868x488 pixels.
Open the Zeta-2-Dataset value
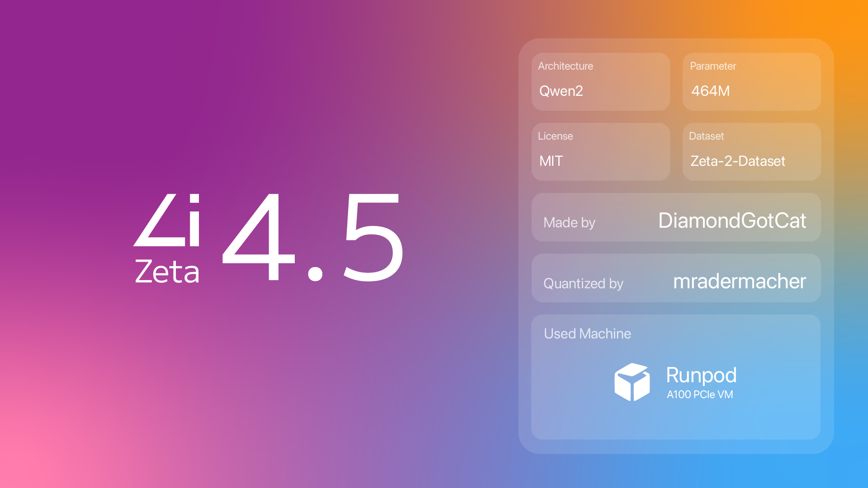click(x=738, y=161)
